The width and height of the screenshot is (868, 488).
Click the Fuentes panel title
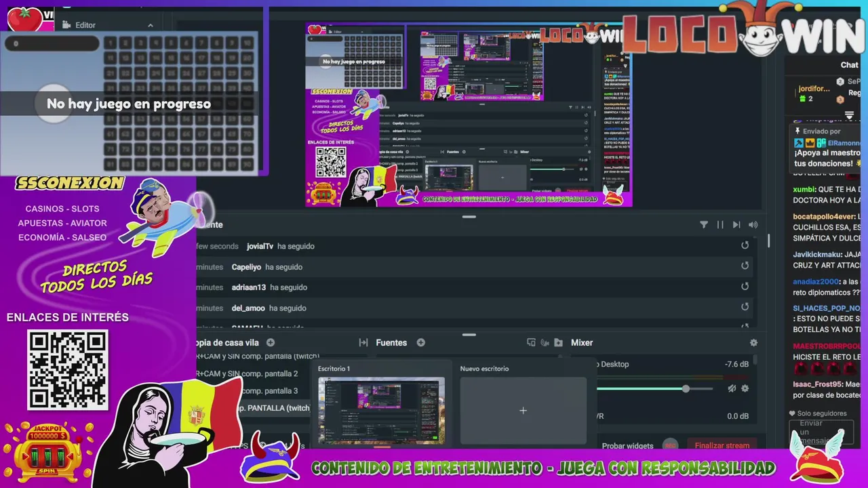391,343
